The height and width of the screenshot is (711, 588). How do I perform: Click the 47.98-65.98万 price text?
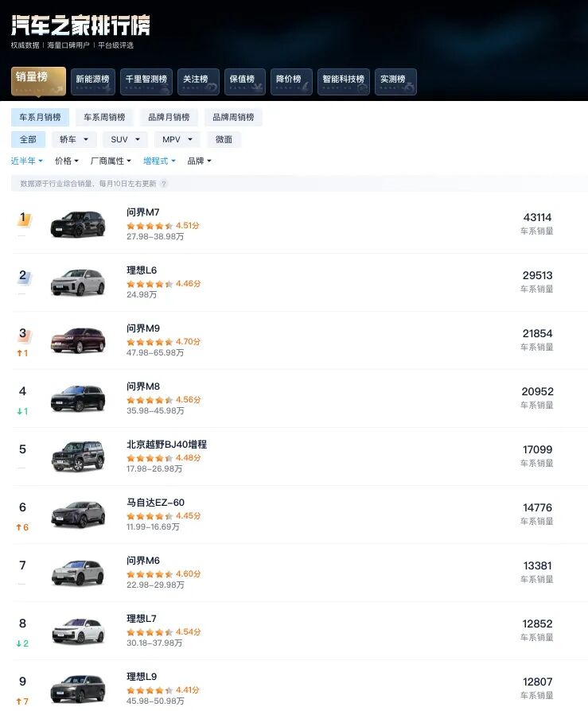(x=155, y=353)
